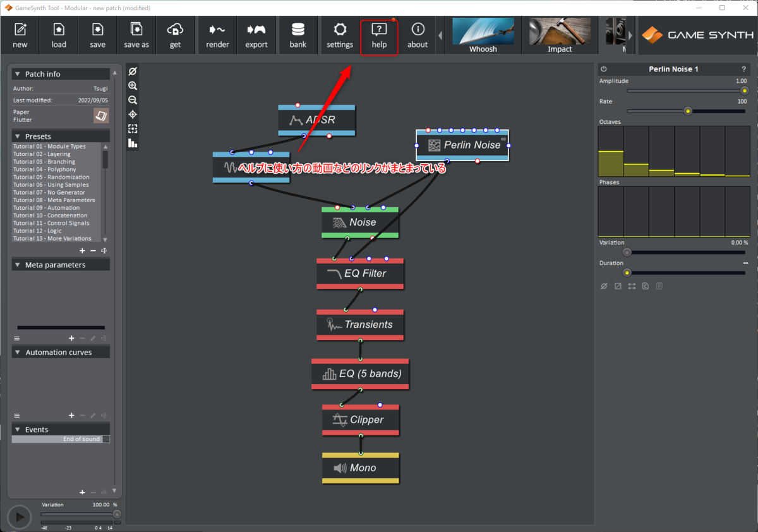Adjust the Duration slider knob
Viewport: 758px width, 532px height.
(627, 273)
